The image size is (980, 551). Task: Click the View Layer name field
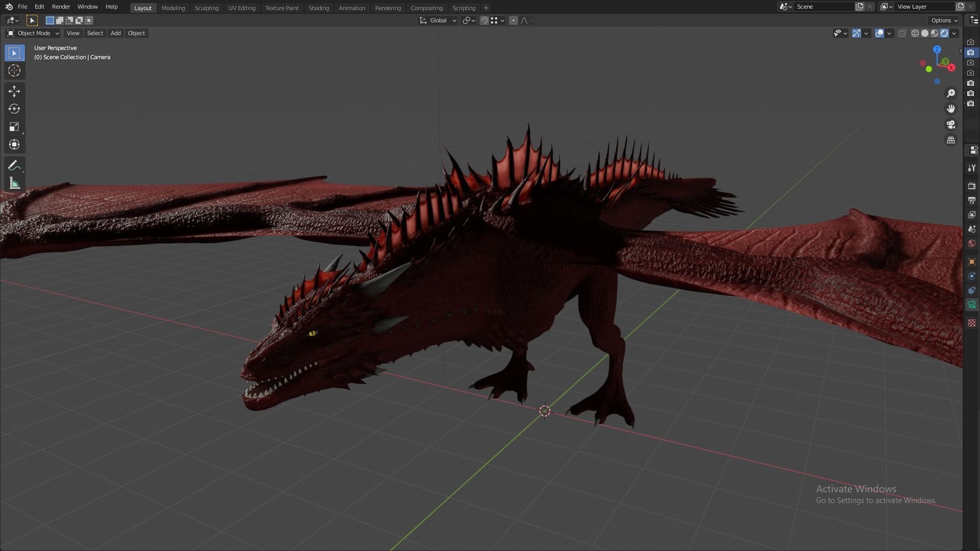click(925, 7)
